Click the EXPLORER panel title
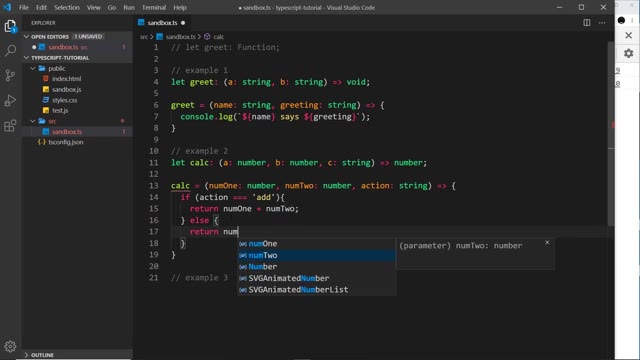The image size is (640, 360). tap(43, 23)
